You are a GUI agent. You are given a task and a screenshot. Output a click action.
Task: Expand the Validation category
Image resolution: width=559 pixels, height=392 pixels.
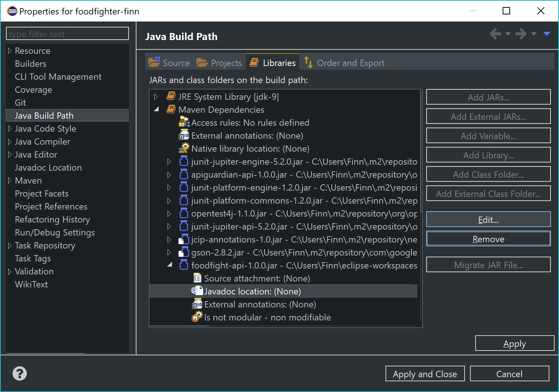click(x=10, y=271)
